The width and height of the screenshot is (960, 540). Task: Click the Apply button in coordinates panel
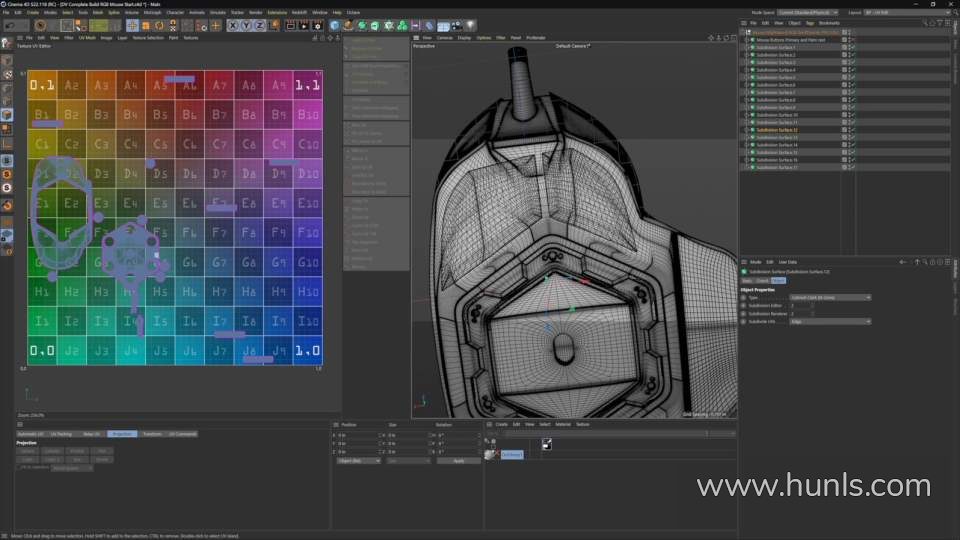pyautogui.click(x=459, y=460)
